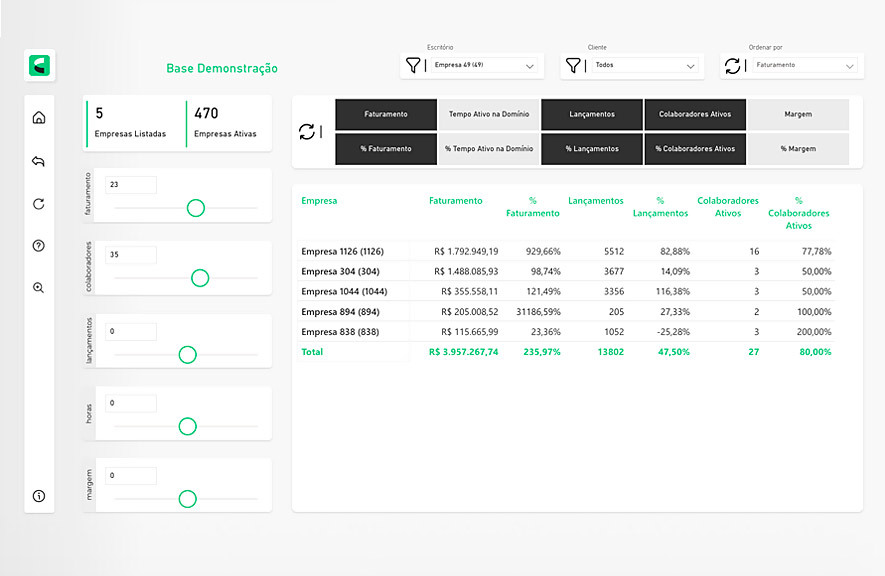885x576 pixels.
Task: Toggle the Faturamento column button
Action: click(386, 114)
